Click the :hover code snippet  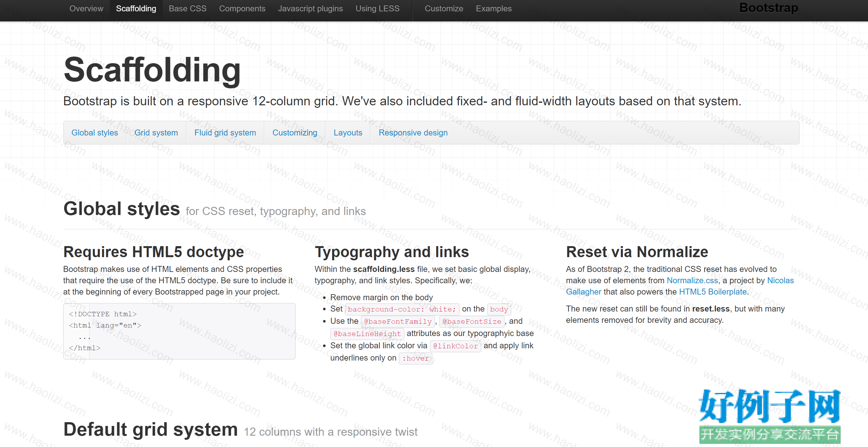(x=415, y=358)
